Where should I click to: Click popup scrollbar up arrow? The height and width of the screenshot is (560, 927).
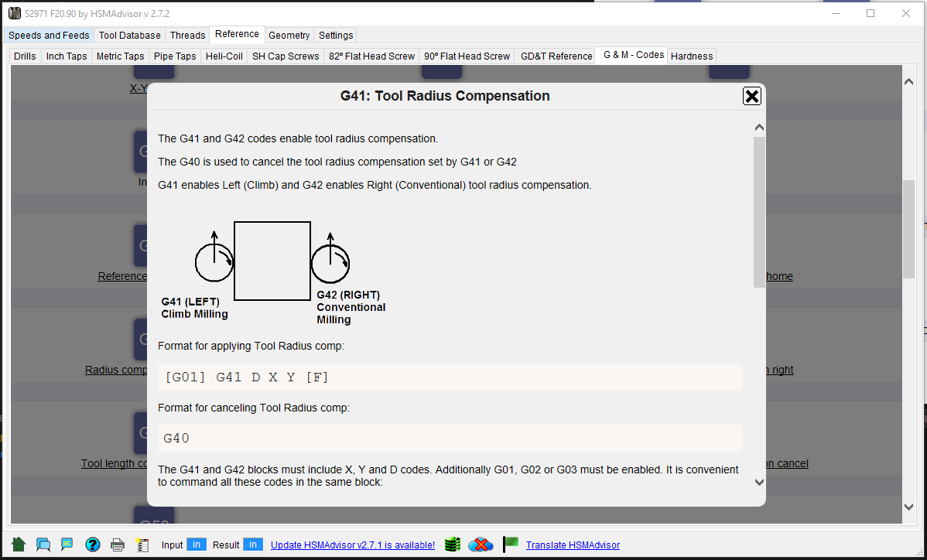tap(759, 128)
